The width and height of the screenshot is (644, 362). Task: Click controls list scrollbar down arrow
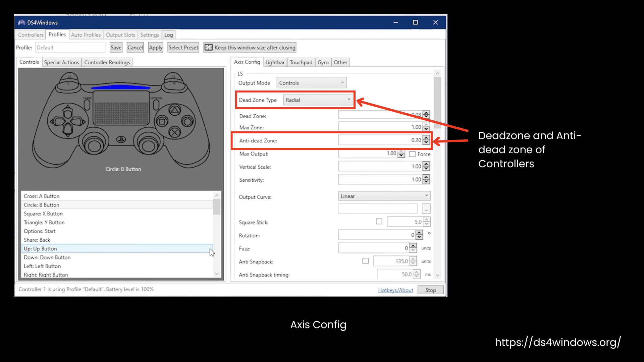(217, 274)
